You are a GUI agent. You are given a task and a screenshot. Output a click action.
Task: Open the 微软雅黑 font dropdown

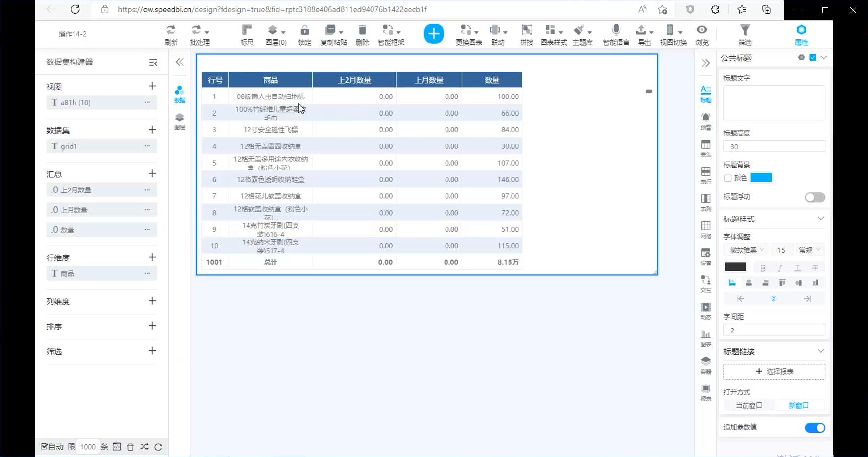(746, 250)
